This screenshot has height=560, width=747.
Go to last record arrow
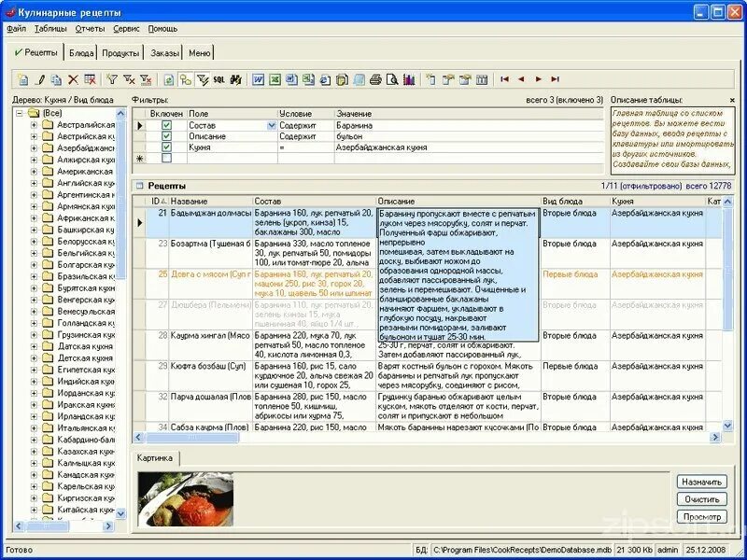click(555, 79)
